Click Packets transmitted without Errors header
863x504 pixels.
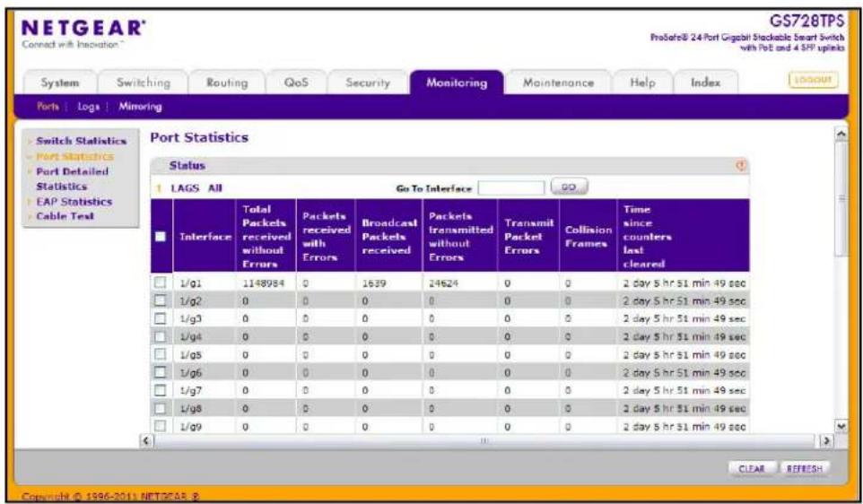[460, 237]
